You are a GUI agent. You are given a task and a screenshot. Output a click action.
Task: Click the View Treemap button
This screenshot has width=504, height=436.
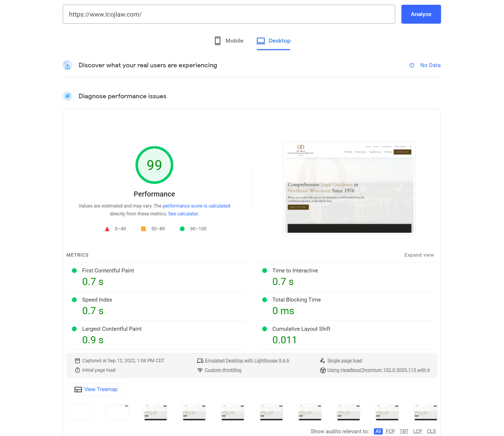point(94,389)
